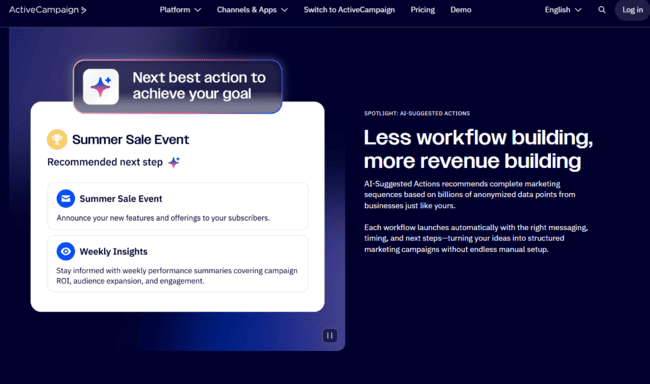Click the AI sparkle icon in banner

[101, 87]
